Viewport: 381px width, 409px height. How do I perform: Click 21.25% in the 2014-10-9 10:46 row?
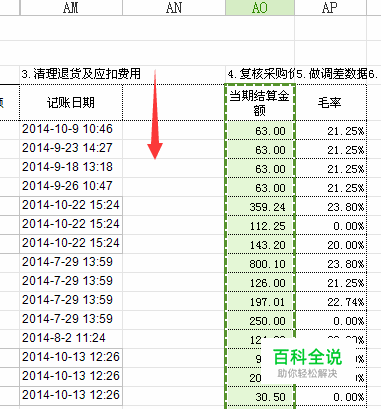331,130
